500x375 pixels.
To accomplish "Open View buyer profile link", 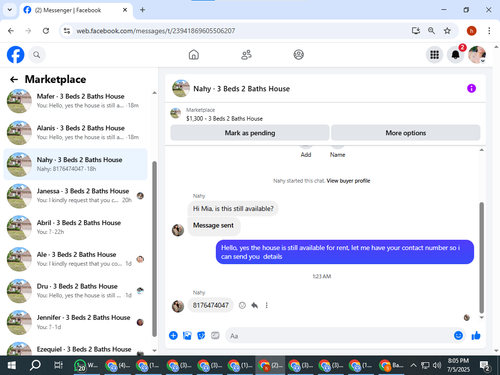I will click(348, 181).
